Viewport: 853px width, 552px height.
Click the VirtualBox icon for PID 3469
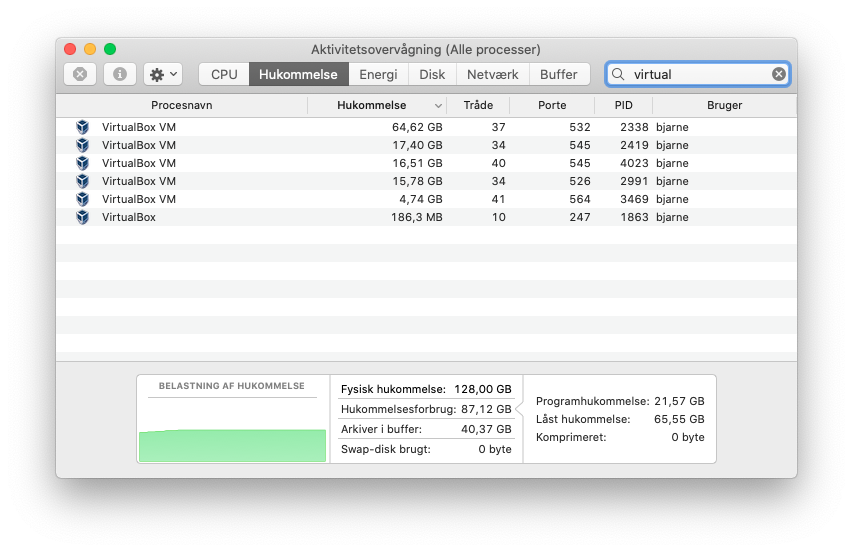(x=83, y=199)
